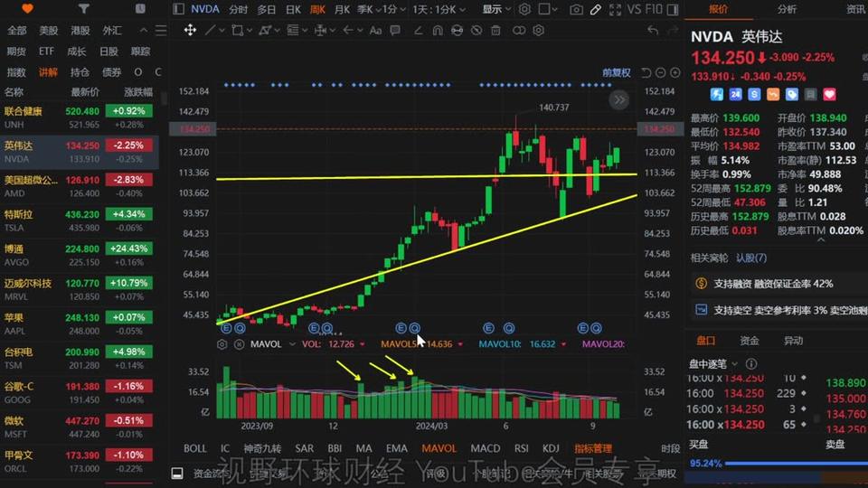This screenshot has width=868, height=488.
Task: Redo the drawing action
Action: coord(673,30)
